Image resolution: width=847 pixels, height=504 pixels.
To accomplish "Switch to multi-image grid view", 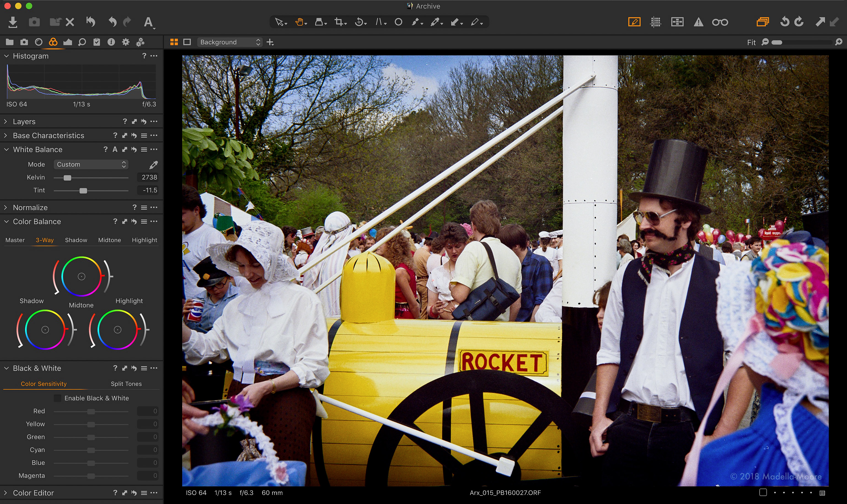I will (x=174, y=42).
